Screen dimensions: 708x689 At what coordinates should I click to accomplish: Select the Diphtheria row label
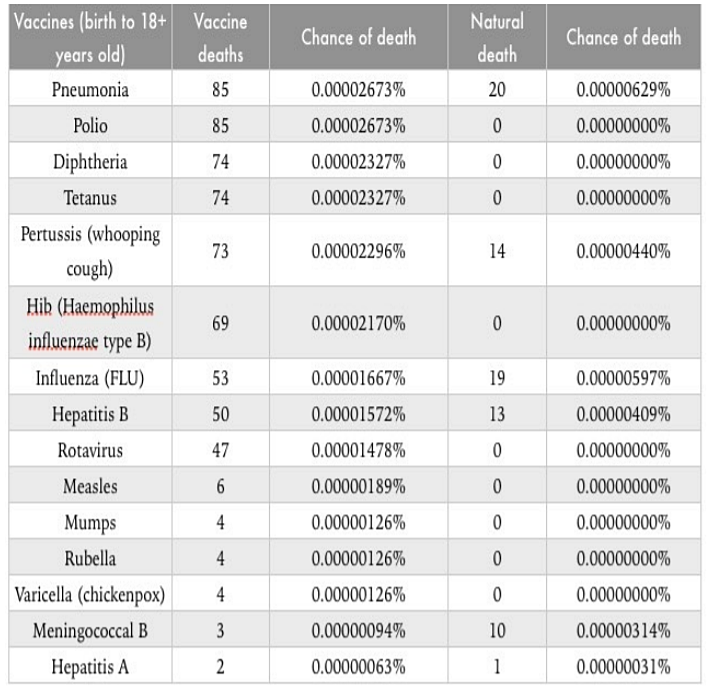[x=90, y=161]
